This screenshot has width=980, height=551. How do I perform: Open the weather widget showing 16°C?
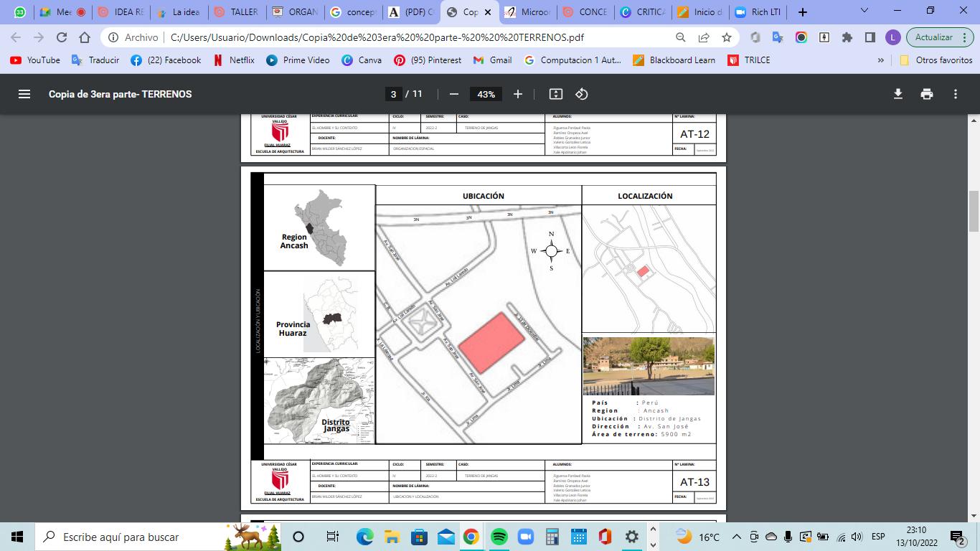697,537
